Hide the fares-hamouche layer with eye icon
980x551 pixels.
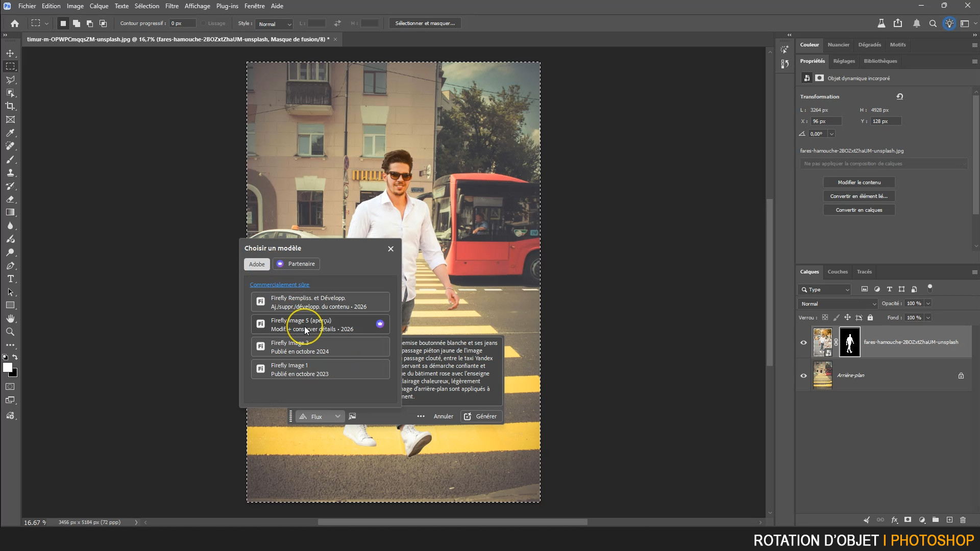(803, 342)
